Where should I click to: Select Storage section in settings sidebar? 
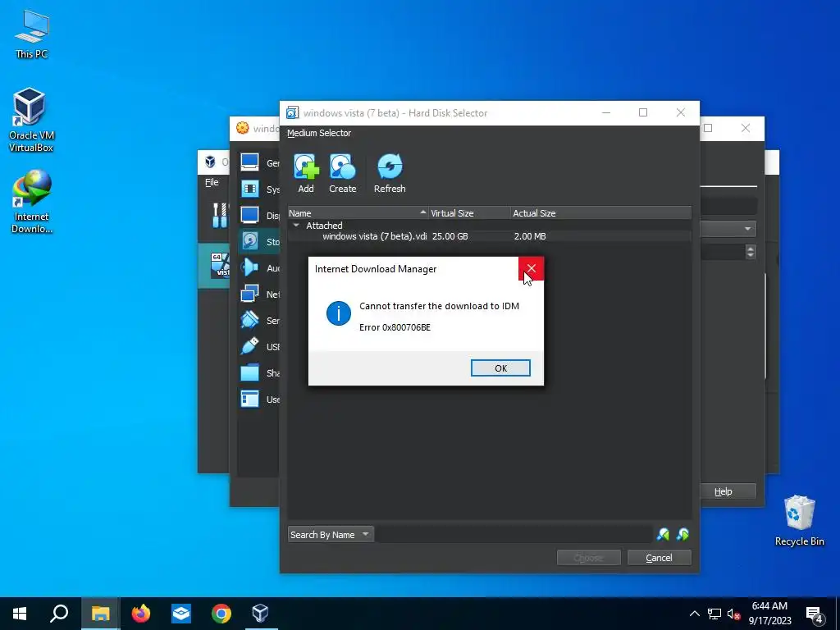(259, 242)
